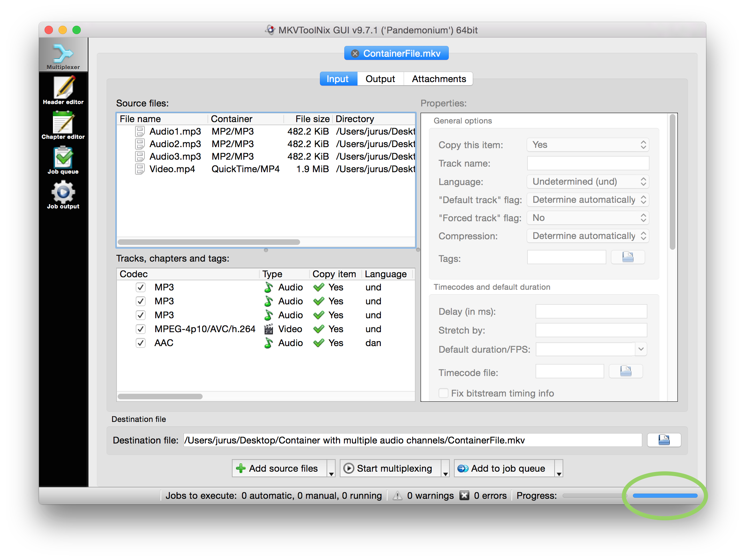
Task: Click the Audio3.mp3 file icon
Action: [140, 157]
